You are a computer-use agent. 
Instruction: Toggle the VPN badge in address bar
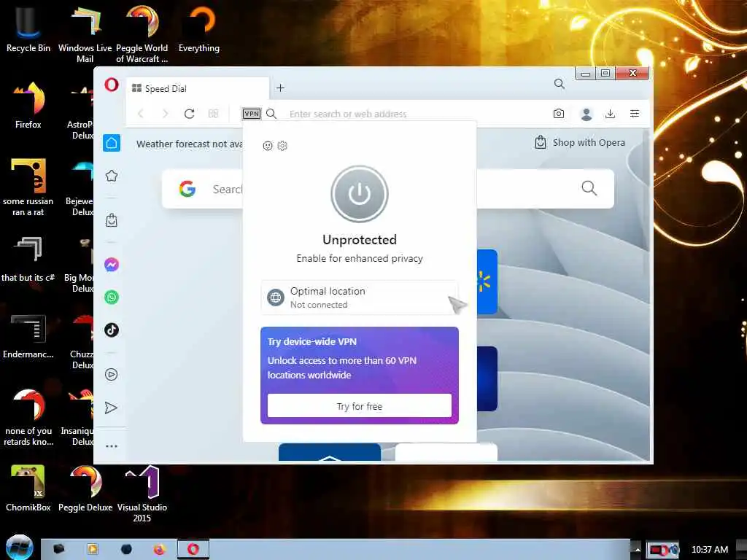click(252, 114)
